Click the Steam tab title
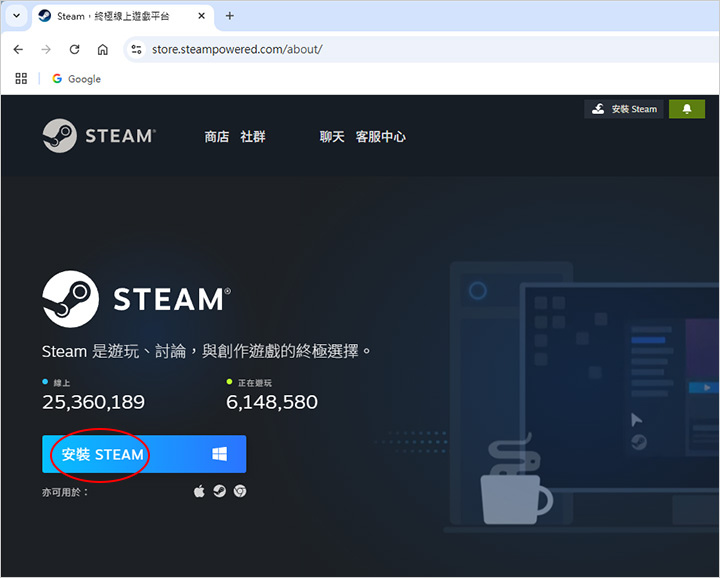 pyautogui.click(x=113, y=16)
